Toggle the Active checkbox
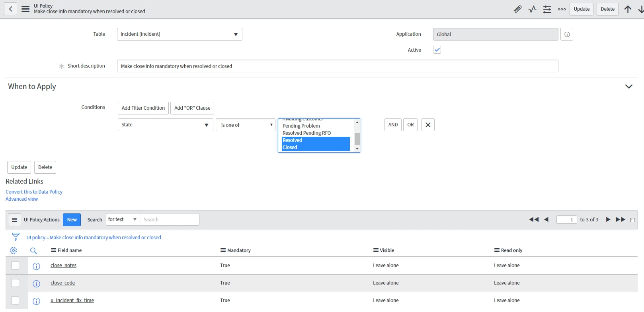 pyautogui.click(x=437, y=50)
